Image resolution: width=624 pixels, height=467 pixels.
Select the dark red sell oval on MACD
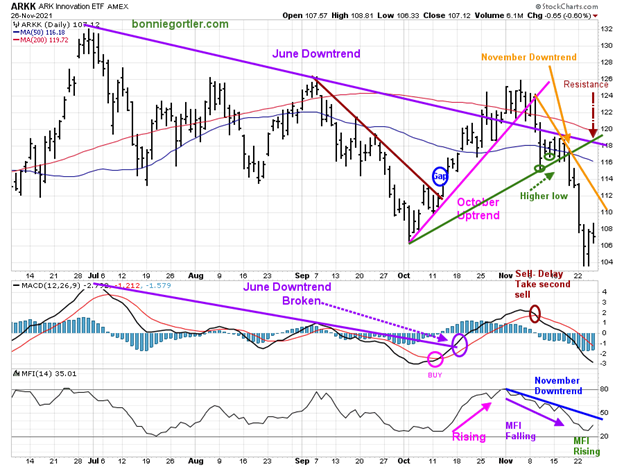click(535, 313)
